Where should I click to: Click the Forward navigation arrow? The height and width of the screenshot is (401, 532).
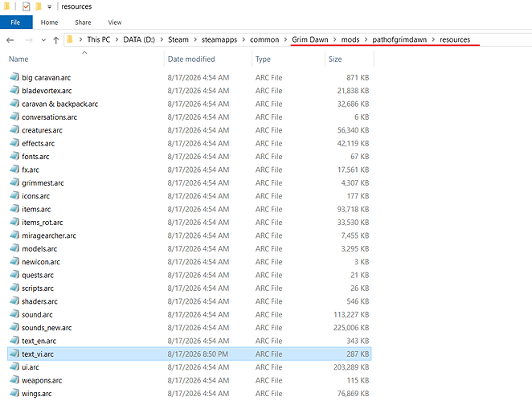(x=29, y=40)
